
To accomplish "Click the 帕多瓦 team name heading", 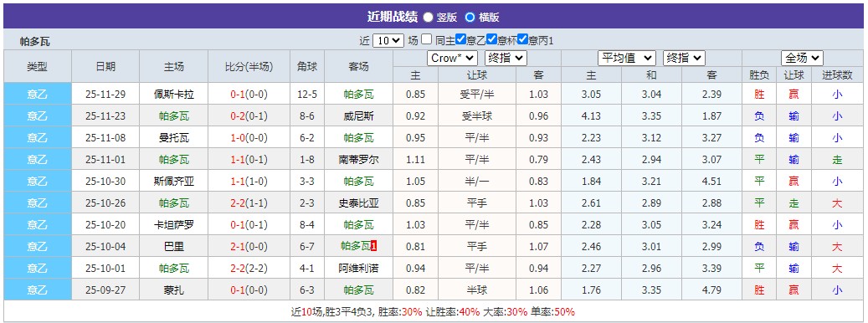I will 35,42.
